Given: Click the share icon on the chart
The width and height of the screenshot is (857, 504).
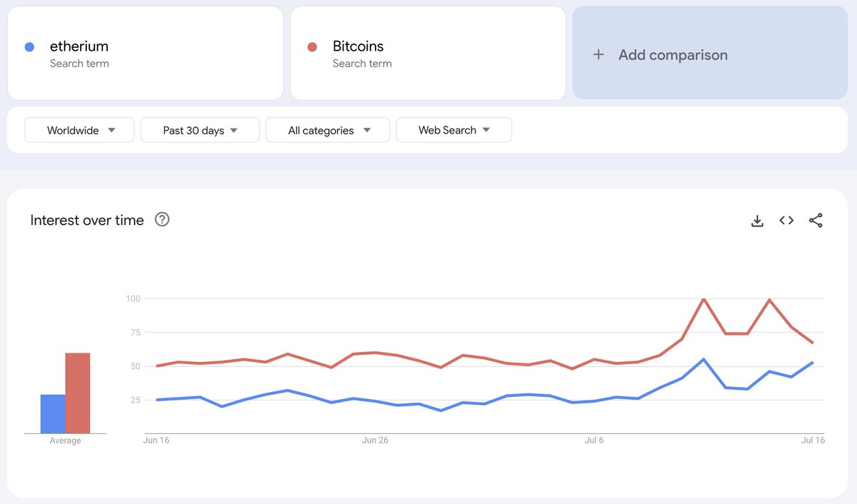Looking at the screenshot, I should [x=816, y=221].
